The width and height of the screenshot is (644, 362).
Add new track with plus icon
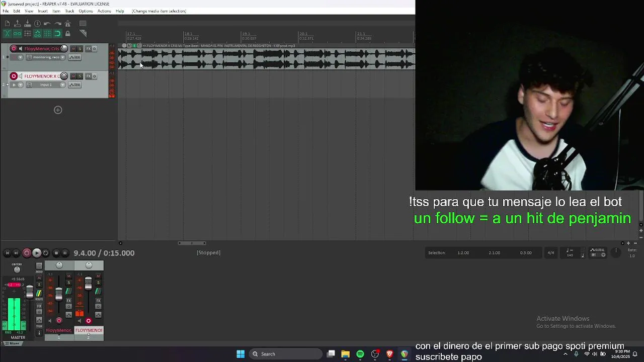tap(58, 110)
